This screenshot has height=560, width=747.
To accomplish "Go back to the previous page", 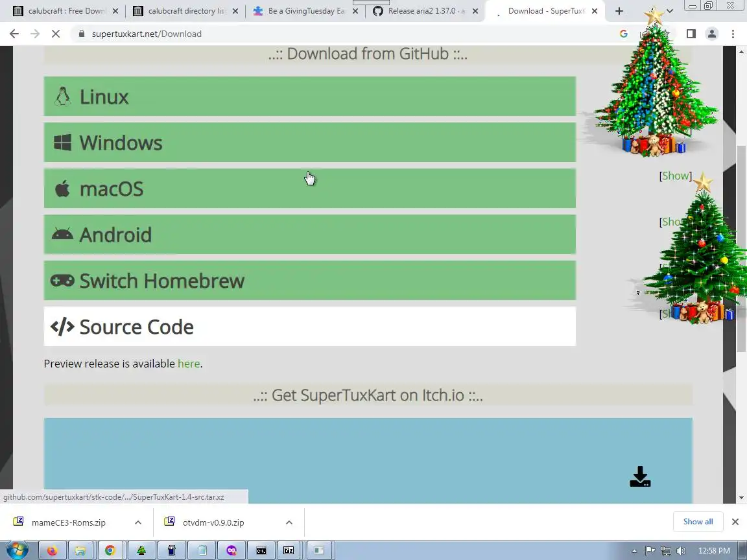I will tap(14, 34).
